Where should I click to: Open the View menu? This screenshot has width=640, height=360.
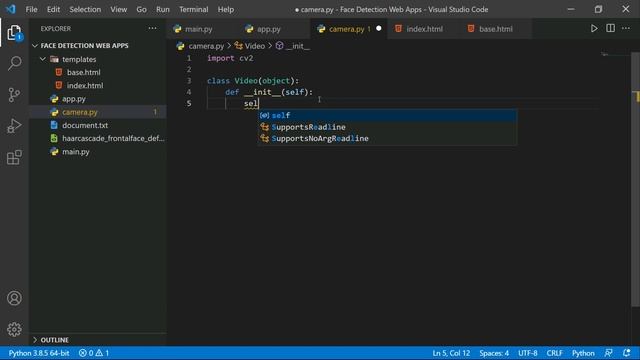[x=118, y=9]
